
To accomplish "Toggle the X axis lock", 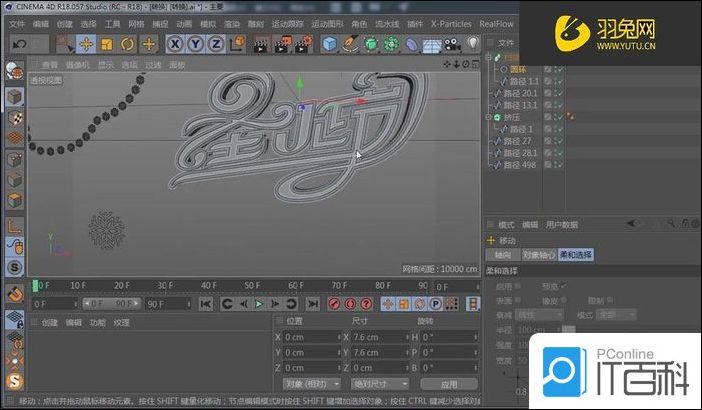I will click(x=175, y=44).
